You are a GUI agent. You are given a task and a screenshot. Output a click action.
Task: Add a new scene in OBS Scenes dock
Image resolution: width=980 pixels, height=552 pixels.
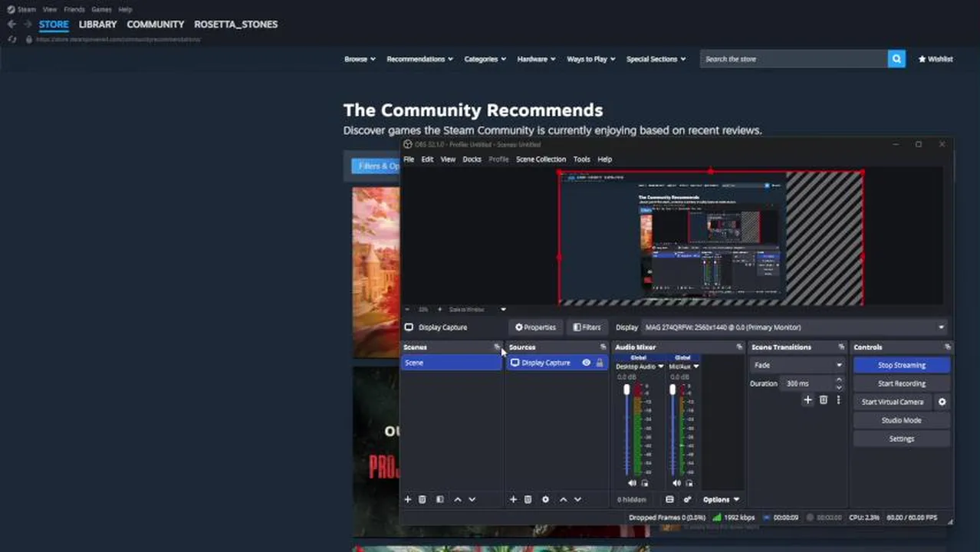click(408, 500)
